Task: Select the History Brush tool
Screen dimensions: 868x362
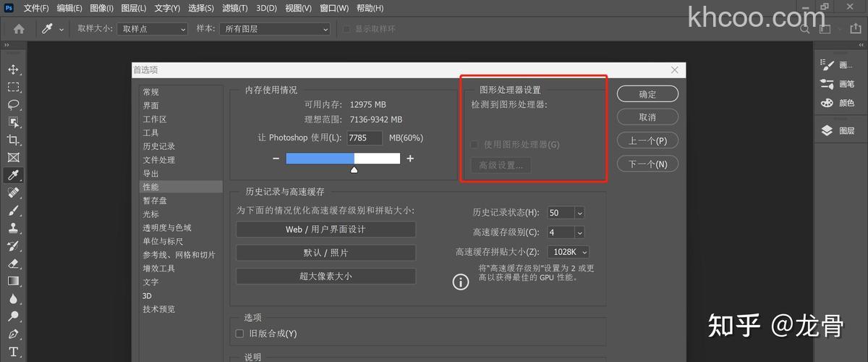Action: [13, 245]
